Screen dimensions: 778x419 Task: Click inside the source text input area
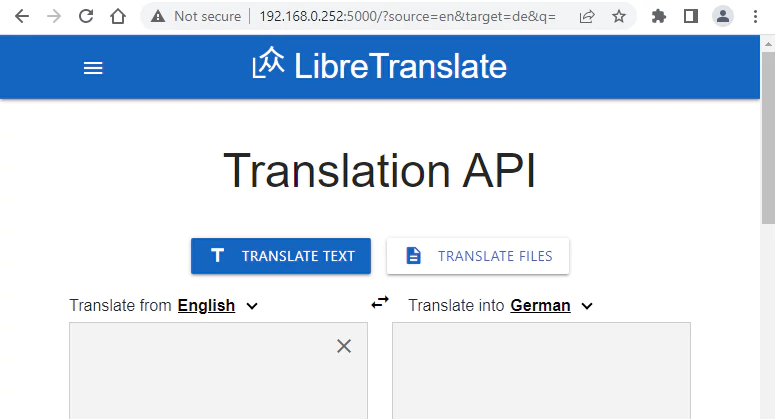tap(200, 380)
